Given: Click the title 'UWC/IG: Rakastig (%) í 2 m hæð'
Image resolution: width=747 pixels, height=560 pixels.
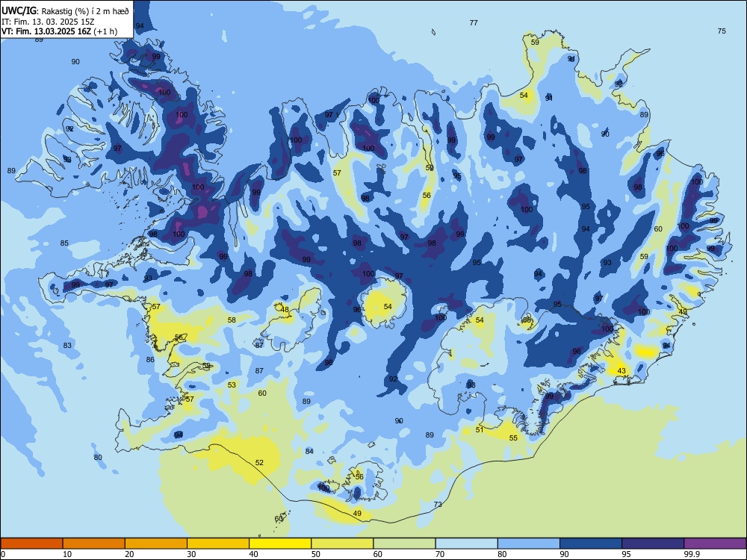Looking at the screenshot, I should coord(65,11).
